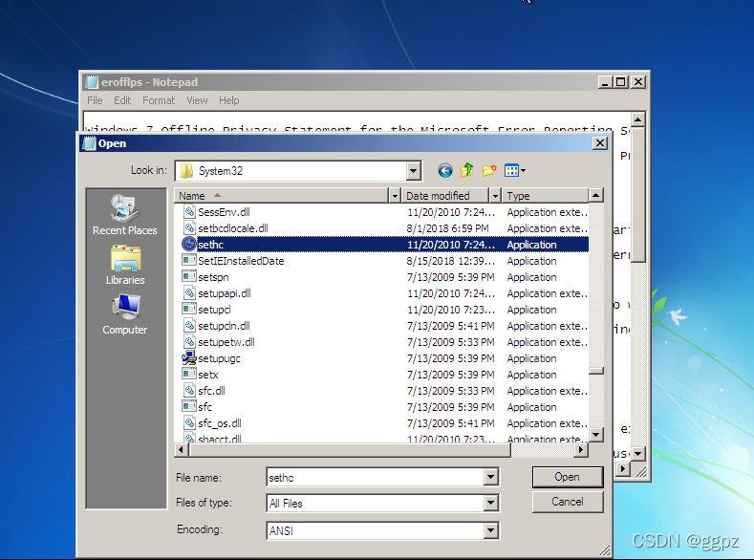This screenshot has width=754, height=560.
Task: Go back using the blue back arrow icon
Action: (x=444, y=171)
